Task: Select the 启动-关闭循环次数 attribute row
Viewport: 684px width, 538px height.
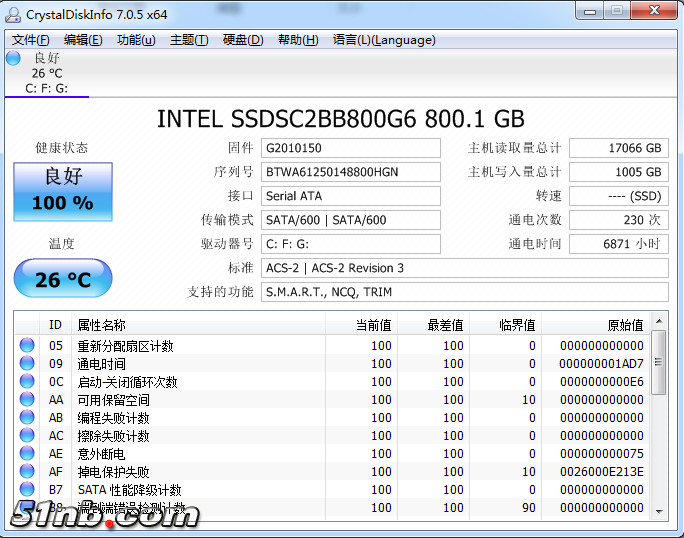Action: click(332, 381)
